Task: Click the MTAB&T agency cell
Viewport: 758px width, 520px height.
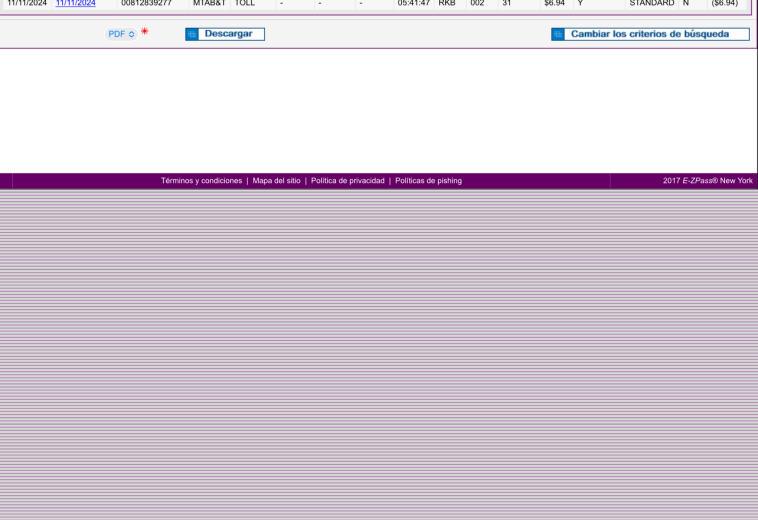Action: click(209, 4)
